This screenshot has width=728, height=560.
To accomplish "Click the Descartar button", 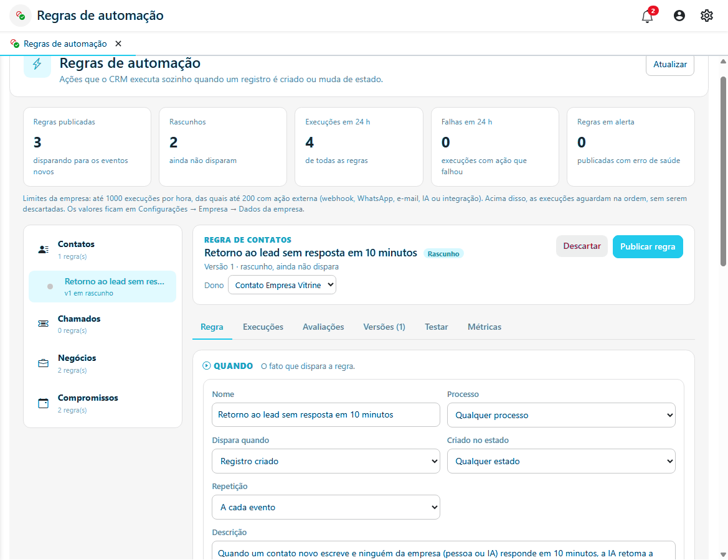I will tap(582, 246).
